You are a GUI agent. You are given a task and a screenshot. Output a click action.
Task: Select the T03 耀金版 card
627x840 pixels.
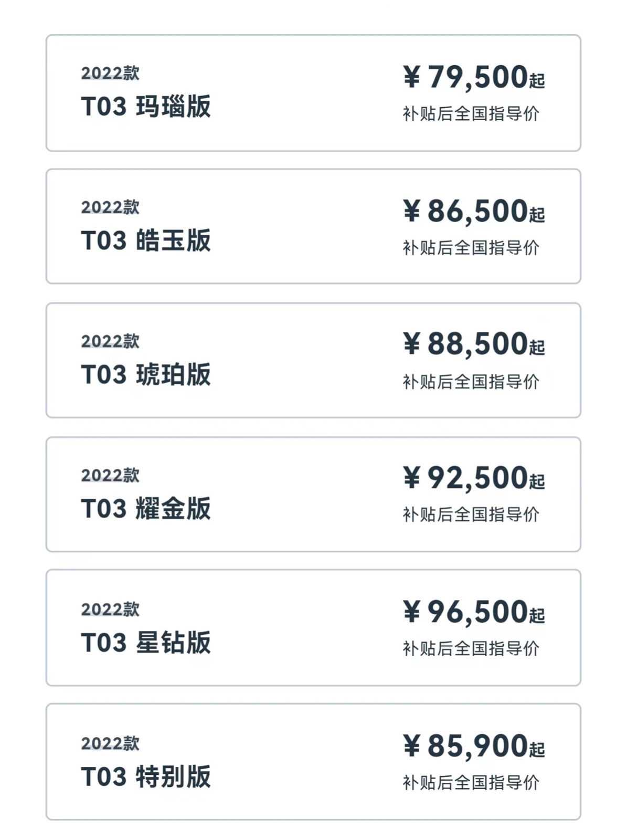(x=313, y=494)
